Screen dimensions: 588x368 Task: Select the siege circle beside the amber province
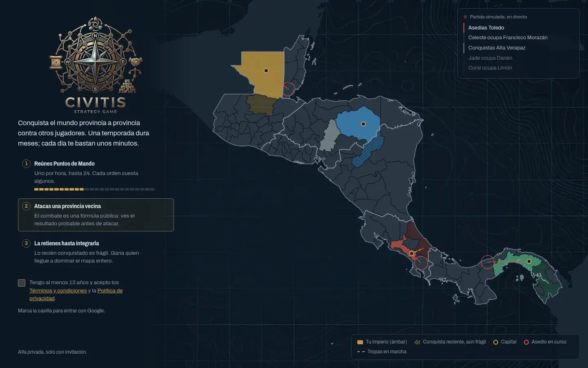[289, 89]
